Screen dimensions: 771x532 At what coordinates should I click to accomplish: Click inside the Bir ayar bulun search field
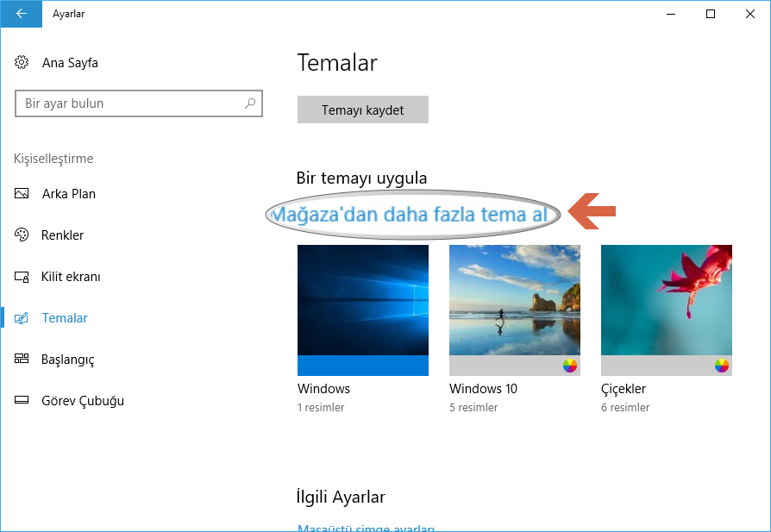point(129,103)
